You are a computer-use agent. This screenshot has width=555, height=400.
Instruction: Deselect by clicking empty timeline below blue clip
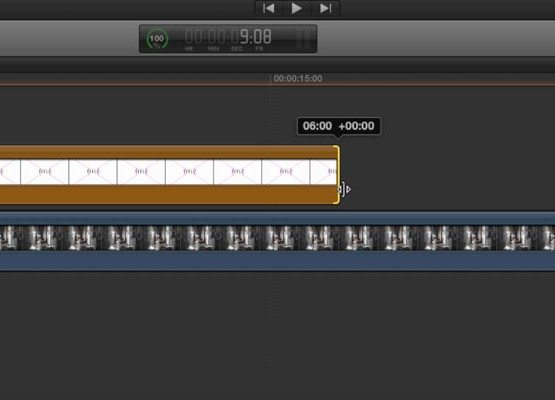(x=278, y=333)
